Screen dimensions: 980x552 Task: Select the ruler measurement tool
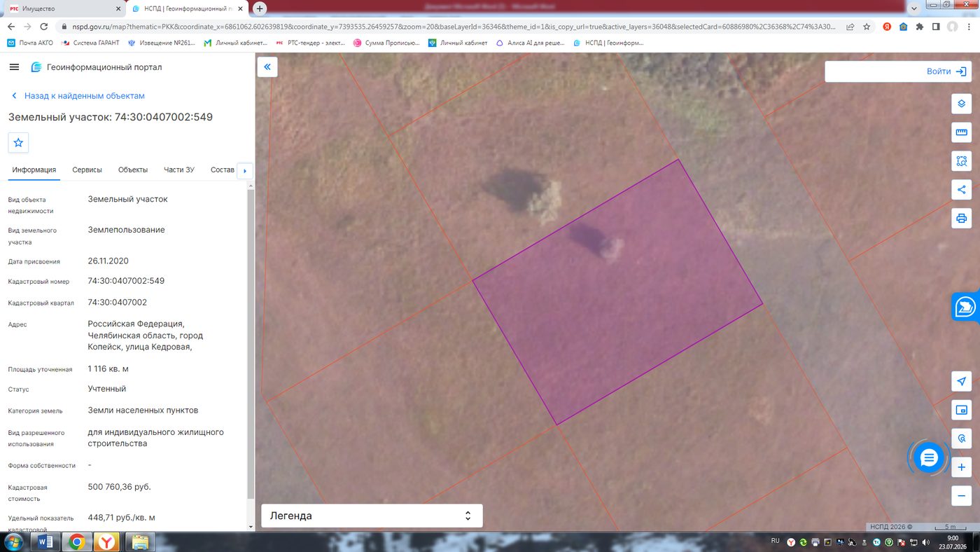(x=961, y=132)
